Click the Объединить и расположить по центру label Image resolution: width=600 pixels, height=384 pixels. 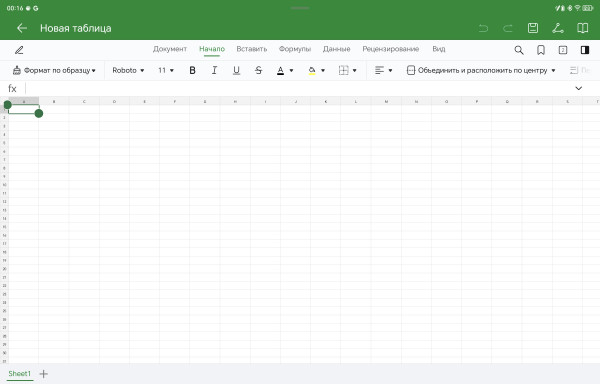click(x=482, y=70)
